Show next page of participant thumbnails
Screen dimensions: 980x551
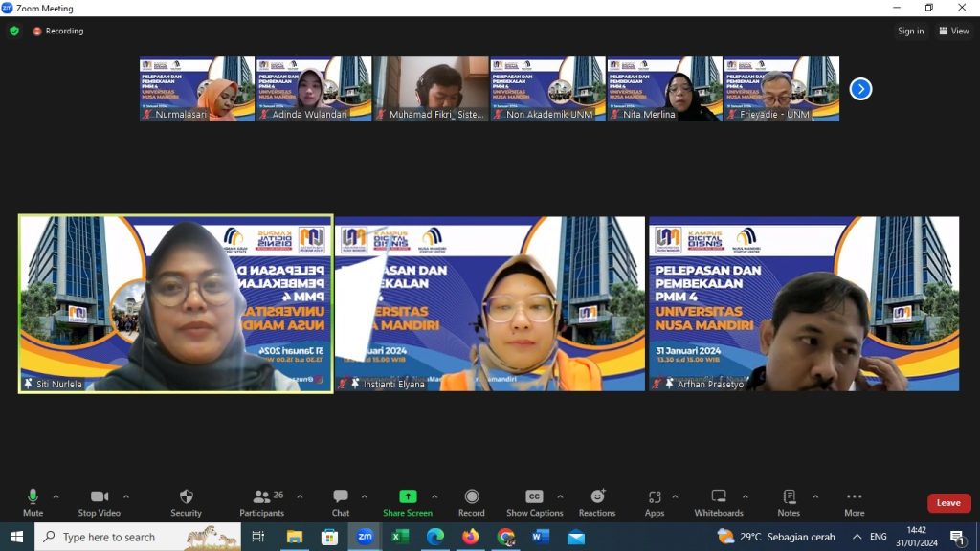(x=860, y=89)
